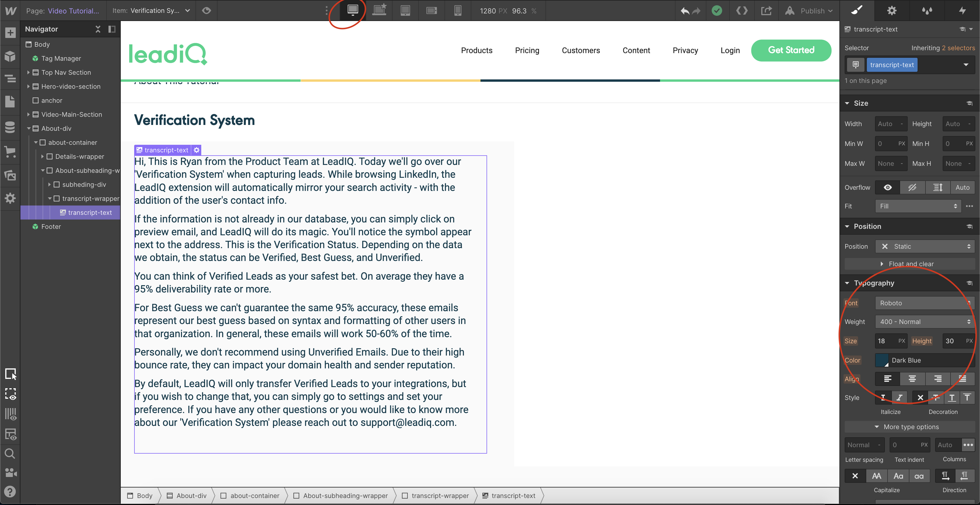
Task: Expand the Video-Main-Section tree item
Action: [x=28, y=114]
